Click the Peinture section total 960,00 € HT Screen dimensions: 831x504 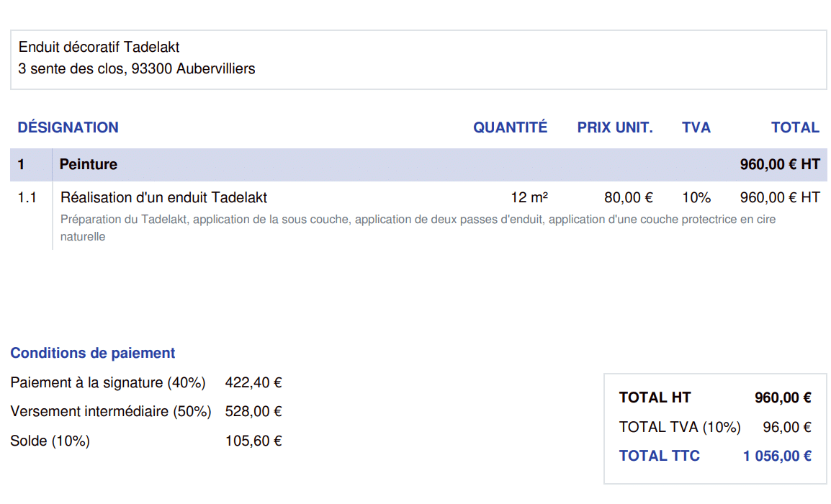[779, 164]
